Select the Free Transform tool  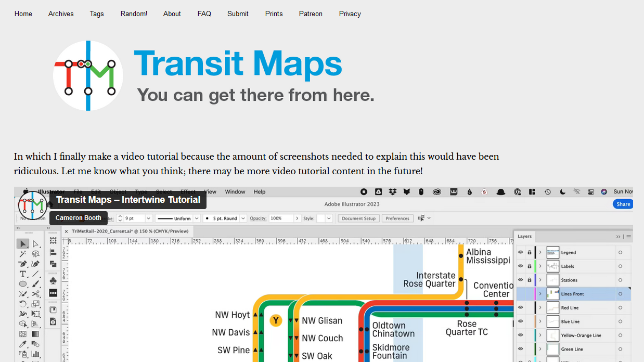click(36, 314)
